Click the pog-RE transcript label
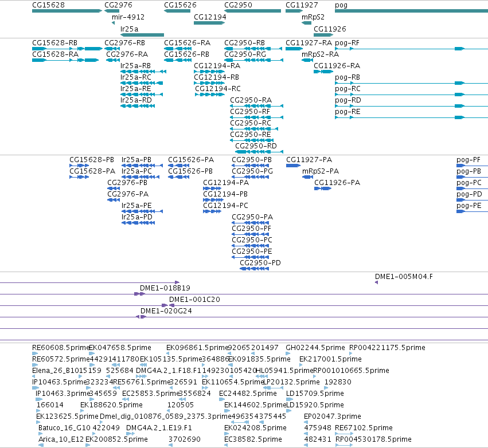488x448 pixels. [x=348, y=112]
